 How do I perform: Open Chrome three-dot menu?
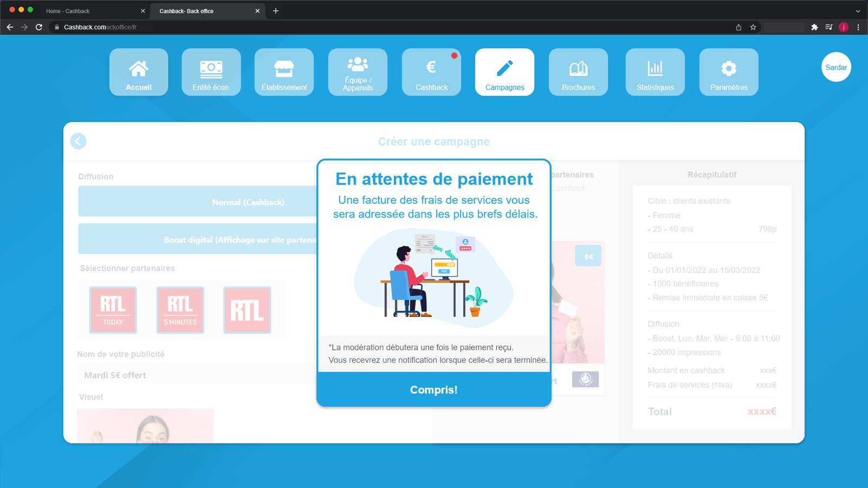tap(858, 27)
